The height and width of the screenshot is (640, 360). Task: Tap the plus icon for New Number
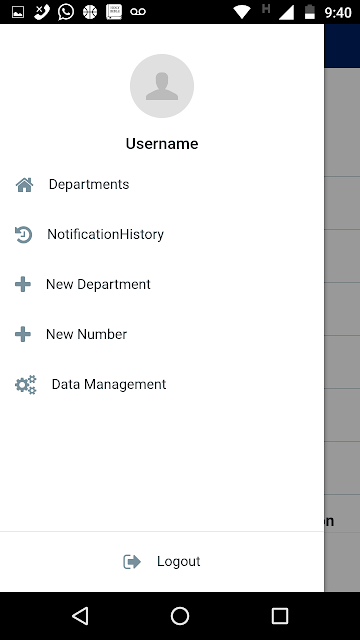tap(23, 334)
